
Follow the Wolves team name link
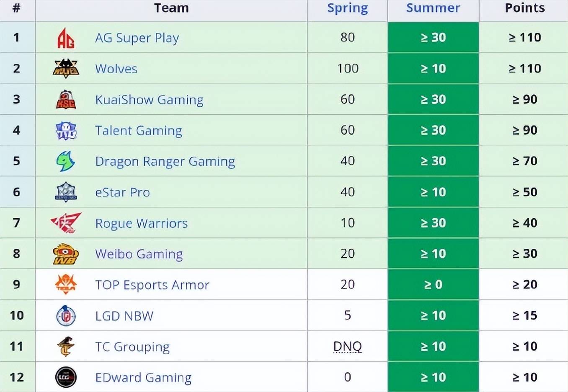click(x=116, y=69)
